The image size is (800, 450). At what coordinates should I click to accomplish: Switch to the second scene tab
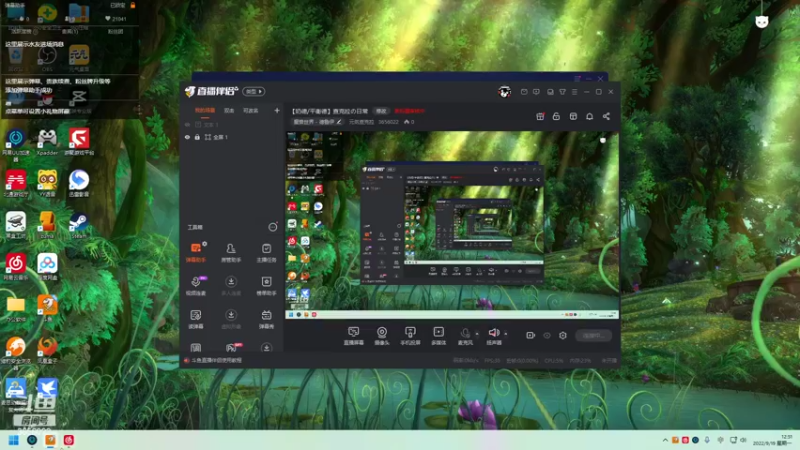coord(229,111)
